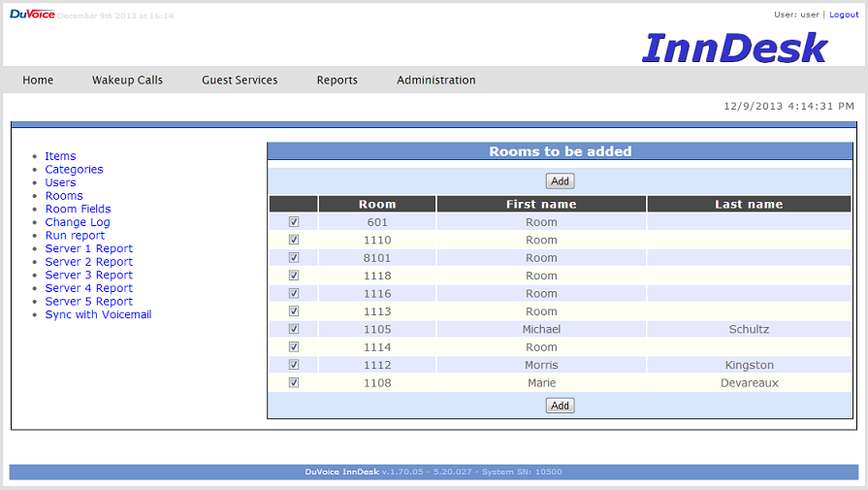Click the DuVoice InnDesk version footer text
868x490 pixels.
(x=434, y=472)
